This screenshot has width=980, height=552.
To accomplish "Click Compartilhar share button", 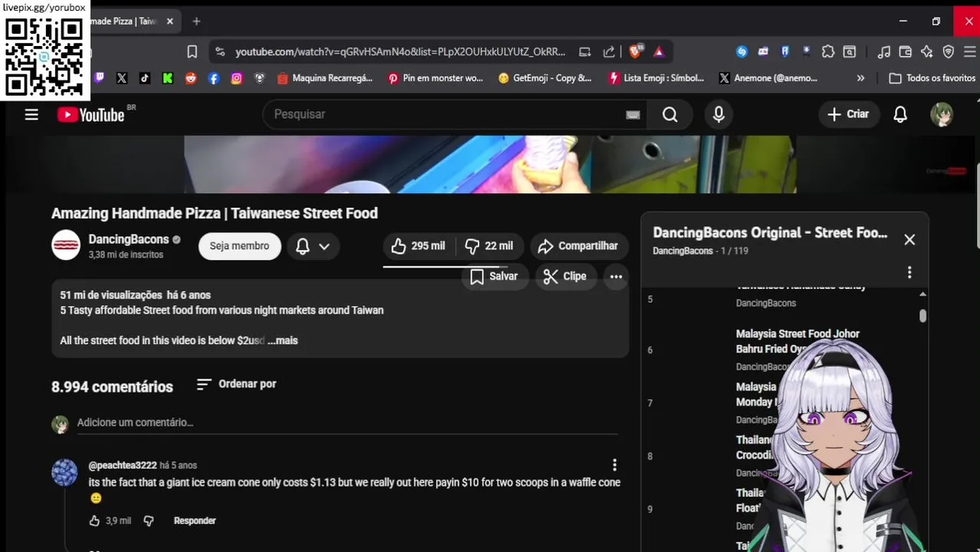I will [578, 246].
